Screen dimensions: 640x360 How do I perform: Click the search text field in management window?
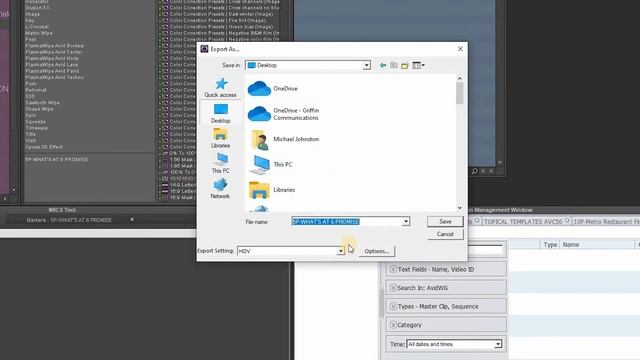[x=485, y=250]
